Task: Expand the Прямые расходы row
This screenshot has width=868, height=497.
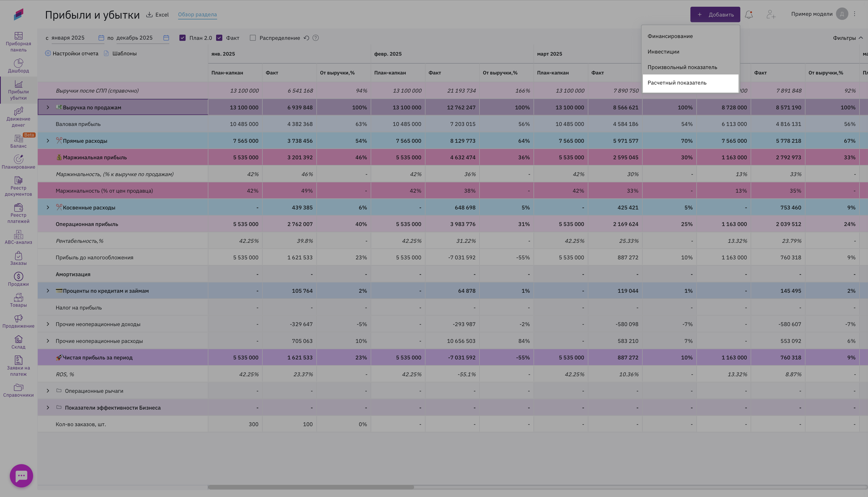Action: pos(48,141)
